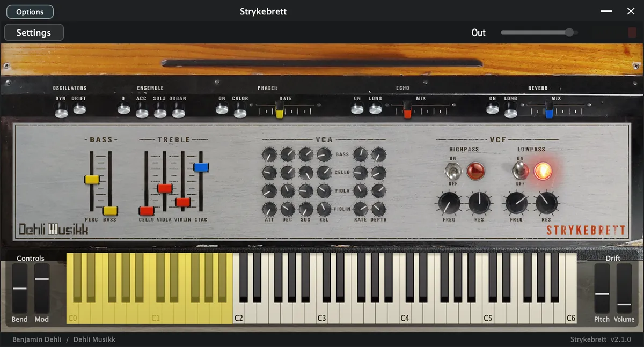Click the Cello row RATE knob

(x=361, y=173)
